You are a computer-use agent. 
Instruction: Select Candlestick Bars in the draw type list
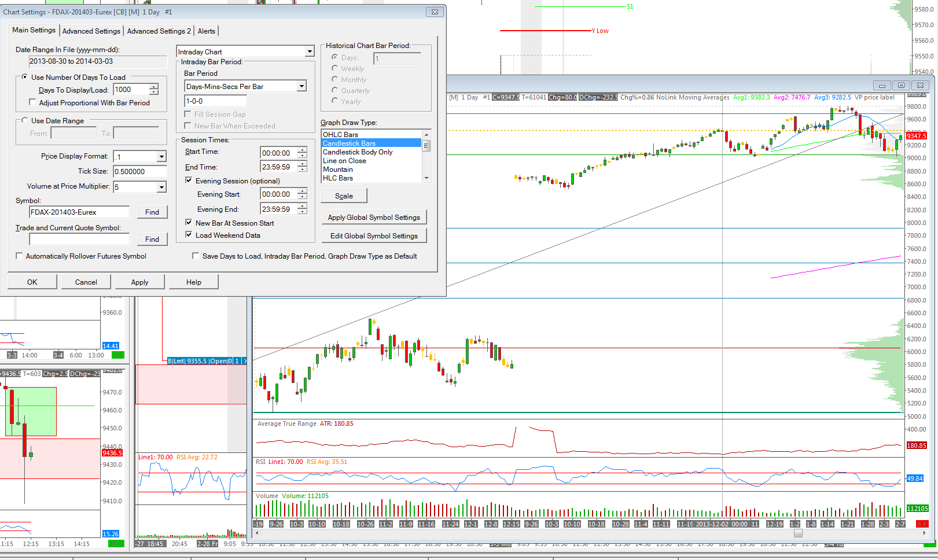(371, 143)
